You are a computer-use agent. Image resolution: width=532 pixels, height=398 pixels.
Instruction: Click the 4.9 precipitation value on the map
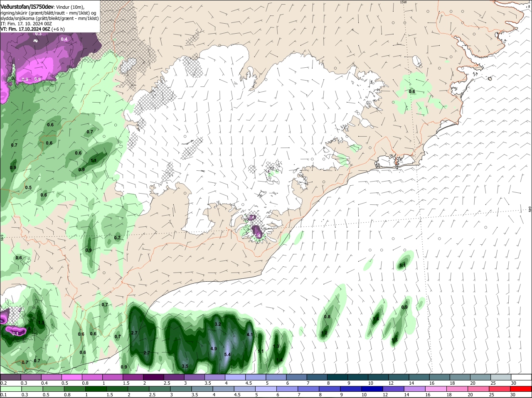pos(214,349)
